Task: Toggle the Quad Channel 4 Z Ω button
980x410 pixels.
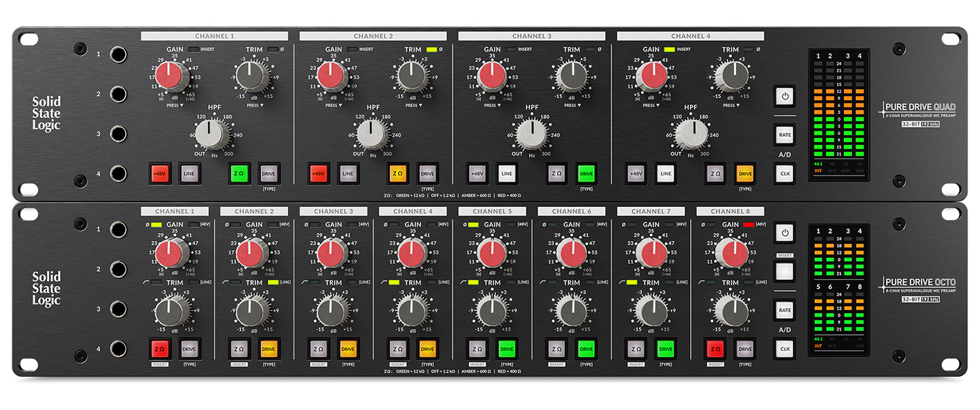Action: (716, 174)
